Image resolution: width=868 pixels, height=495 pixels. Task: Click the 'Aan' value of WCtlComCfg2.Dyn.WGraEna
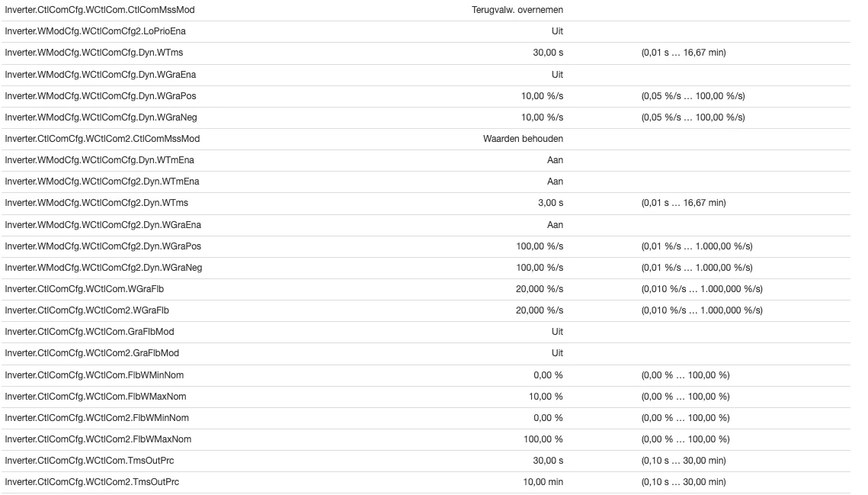(555, 225)
